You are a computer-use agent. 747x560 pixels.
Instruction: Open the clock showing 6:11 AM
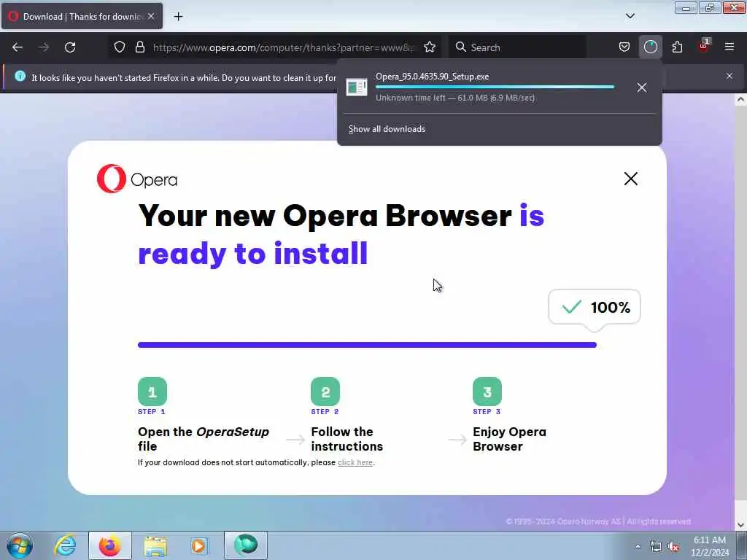pos(710,546)
